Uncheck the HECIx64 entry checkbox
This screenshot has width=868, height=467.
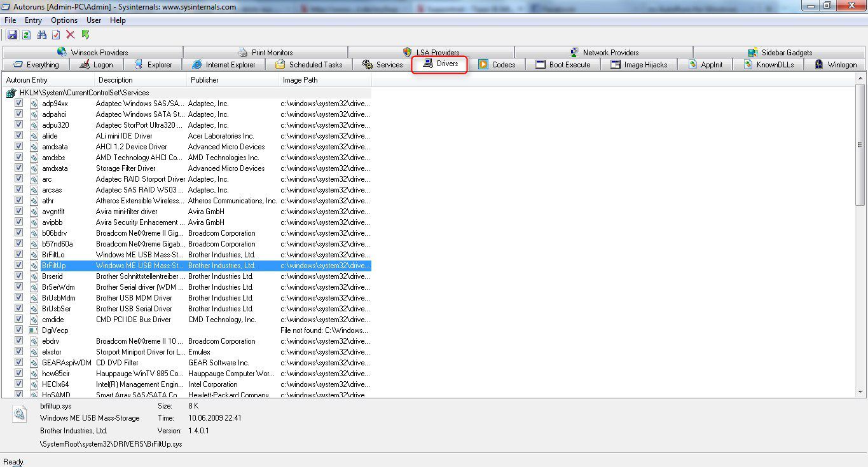(18, 384)
